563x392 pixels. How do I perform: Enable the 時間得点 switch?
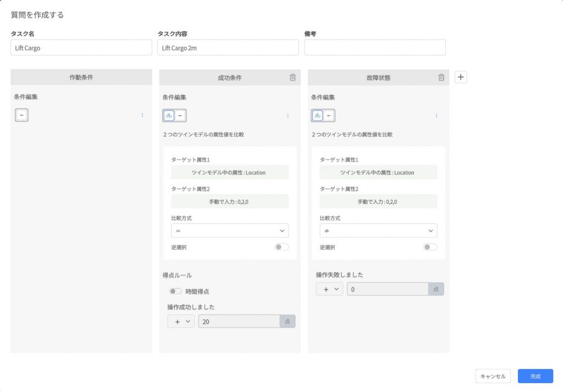coord(175,291)
